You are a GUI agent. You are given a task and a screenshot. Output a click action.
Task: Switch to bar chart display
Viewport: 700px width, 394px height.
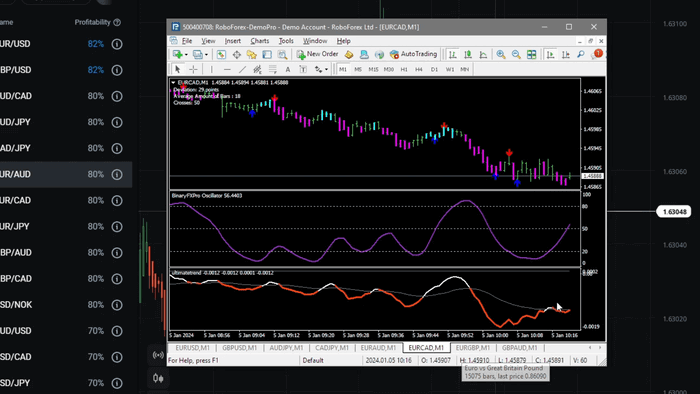point(452,54)
